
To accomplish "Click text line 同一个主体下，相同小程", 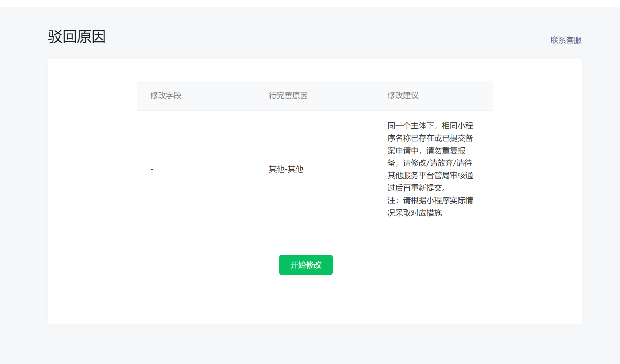I will [x=430, y=126].
